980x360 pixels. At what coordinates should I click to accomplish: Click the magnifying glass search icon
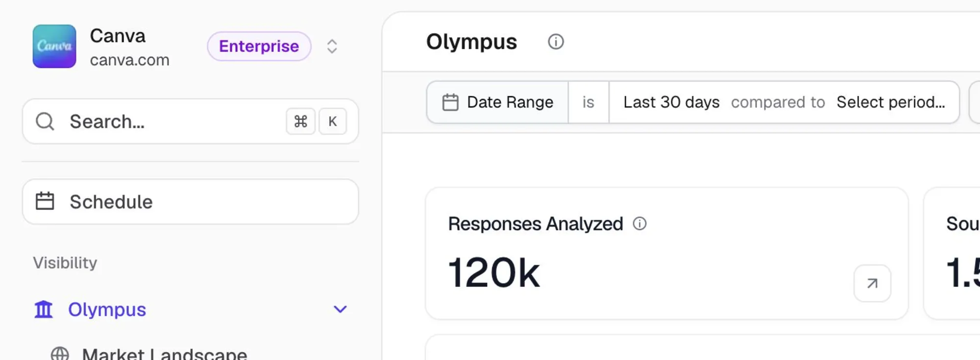point(45,121)
